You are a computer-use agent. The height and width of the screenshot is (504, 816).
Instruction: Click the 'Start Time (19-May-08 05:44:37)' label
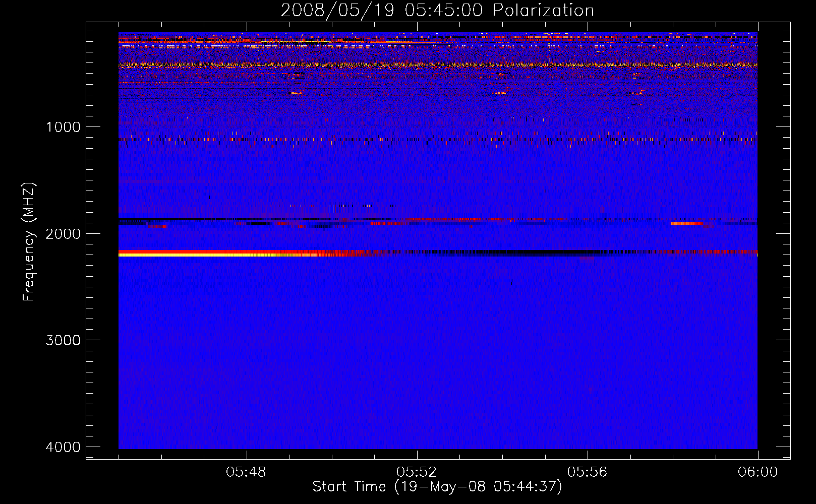pos(437,487)
